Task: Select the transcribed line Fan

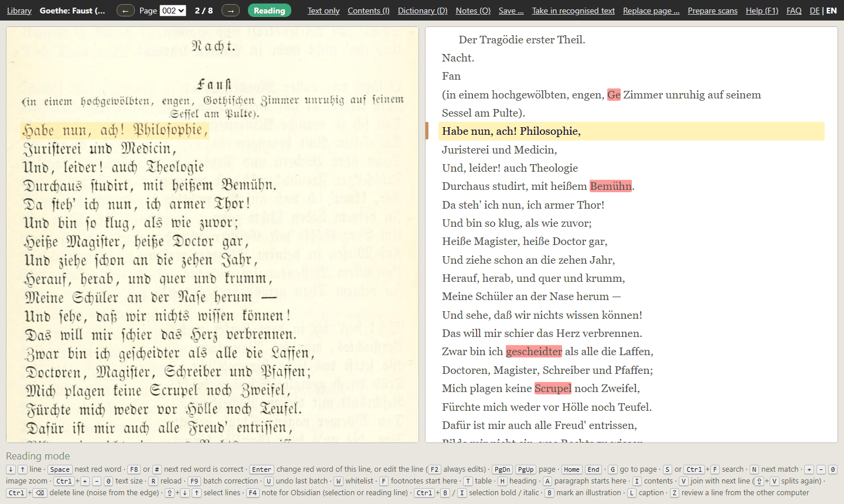Action: pyautogui.click(x=451, y=76)
